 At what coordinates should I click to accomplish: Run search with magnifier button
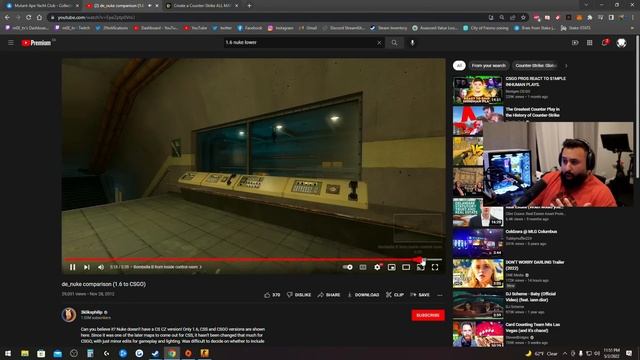394,42
